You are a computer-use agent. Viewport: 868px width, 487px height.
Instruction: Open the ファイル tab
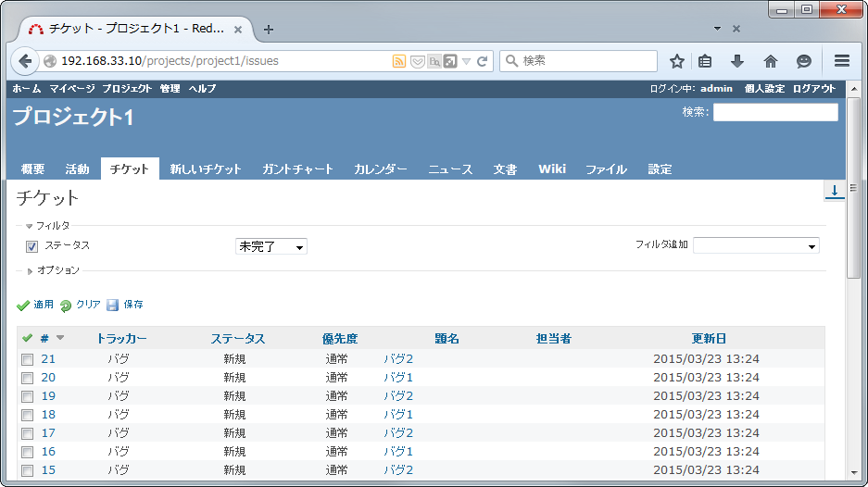[x=606, y=169]
